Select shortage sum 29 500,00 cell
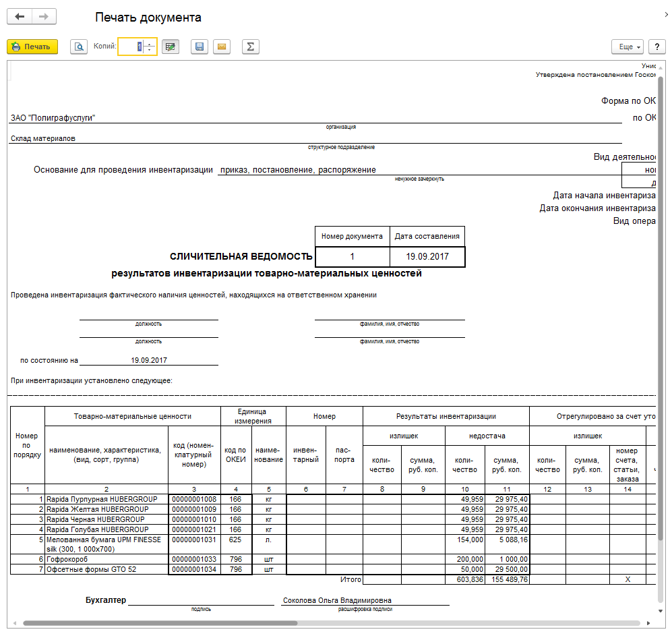Viewport: 672px width, 640px height. coord(507,569)
